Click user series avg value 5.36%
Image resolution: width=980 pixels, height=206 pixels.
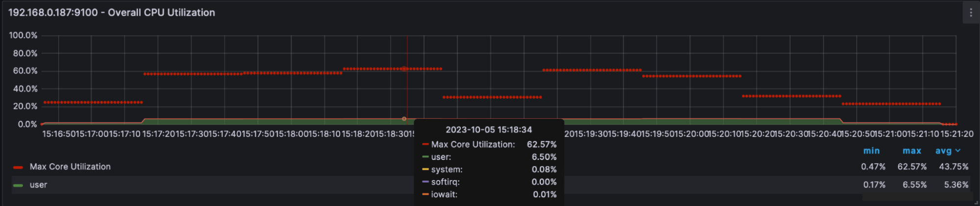click(956, 185)
